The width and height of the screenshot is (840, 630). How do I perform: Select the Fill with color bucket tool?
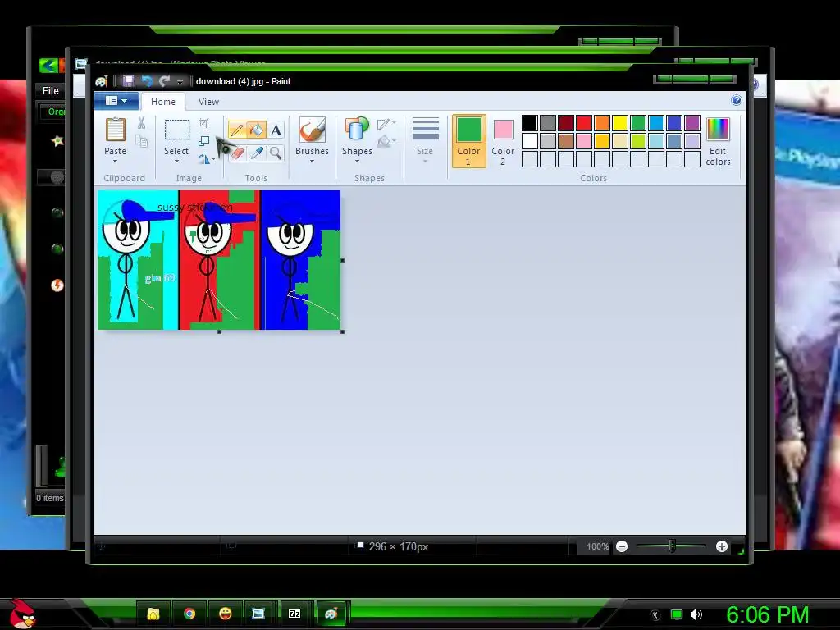257,130
